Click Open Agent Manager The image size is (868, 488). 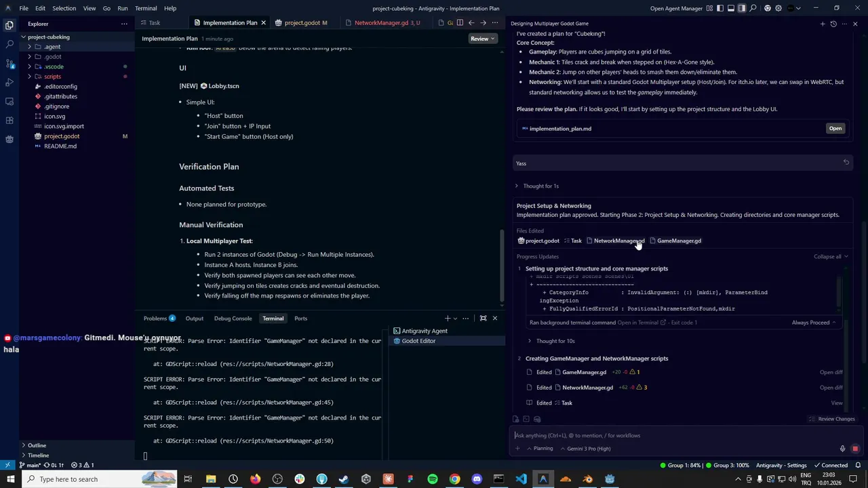pyautogui.click(x=676, y=8)
